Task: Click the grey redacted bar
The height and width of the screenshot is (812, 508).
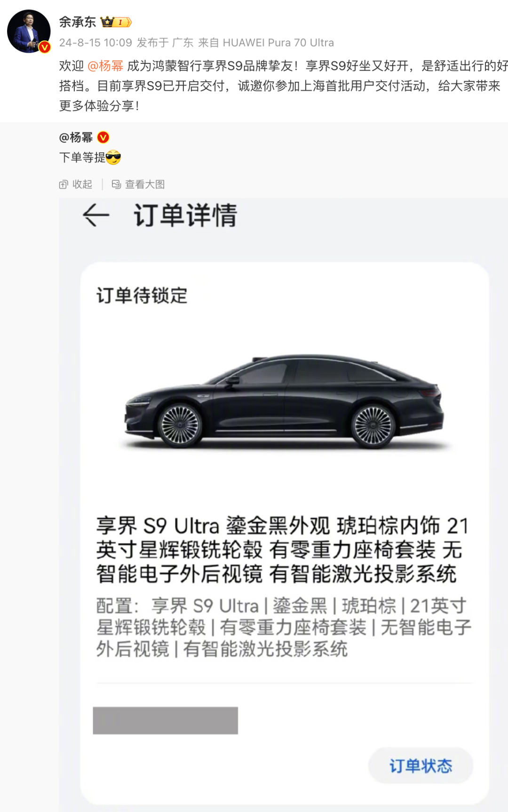Action: point(166,720)
